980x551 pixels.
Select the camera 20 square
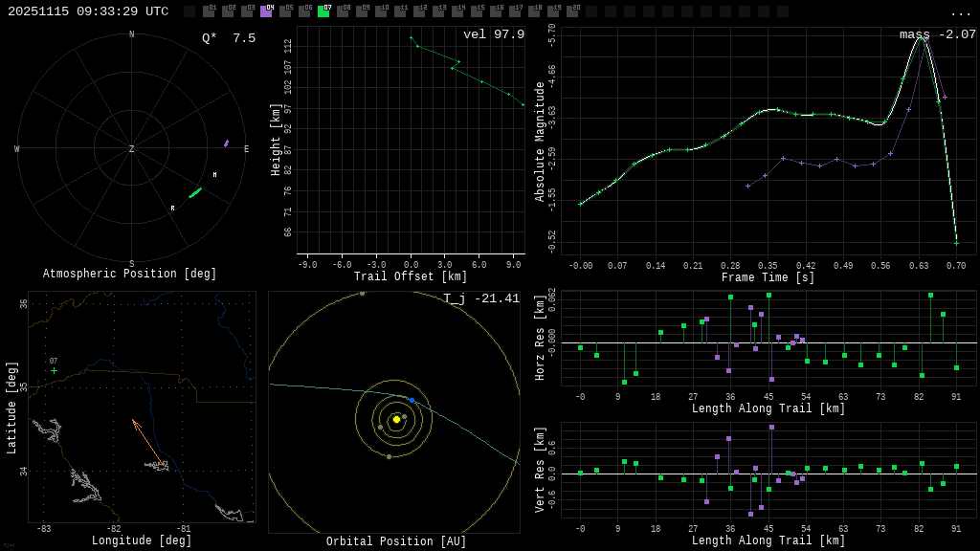[x=572, y=11]
